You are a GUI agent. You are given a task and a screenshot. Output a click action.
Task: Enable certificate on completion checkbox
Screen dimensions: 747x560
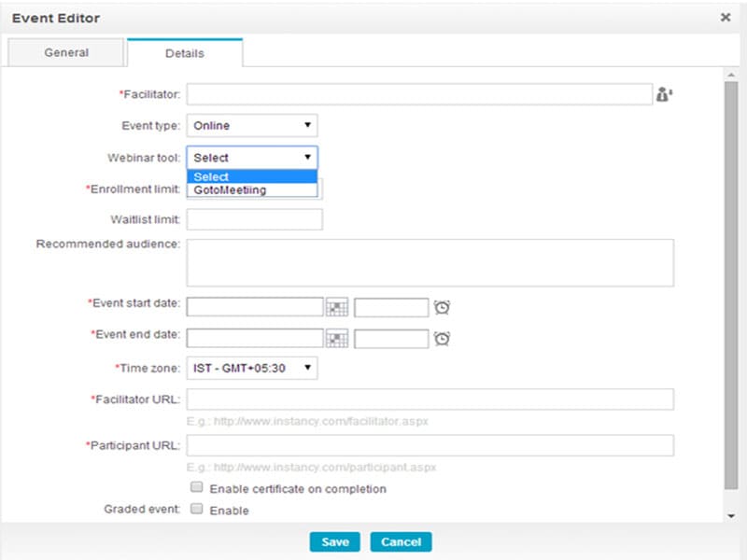click(197, 488)
